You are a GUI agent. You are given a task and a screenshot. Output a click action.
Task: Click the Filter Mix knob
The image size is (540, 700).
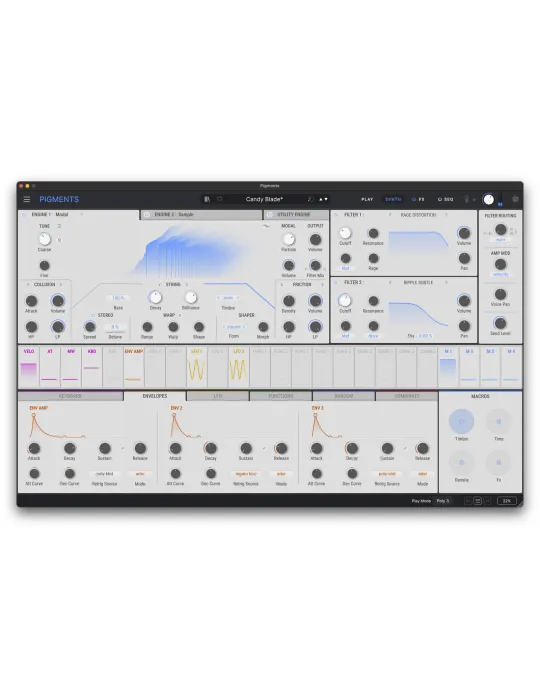coord(315,266)
